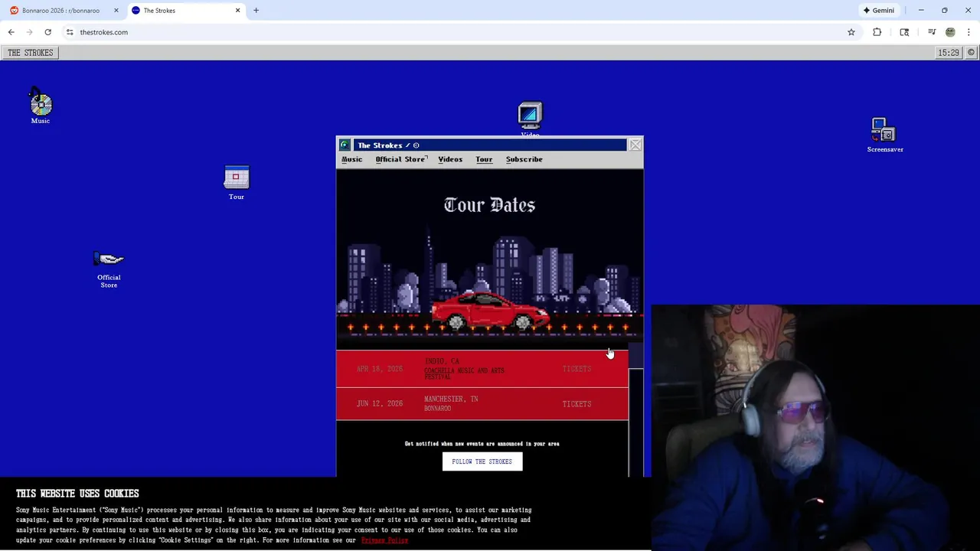Reload the page with the refresh icon

[x=47, y=32]
